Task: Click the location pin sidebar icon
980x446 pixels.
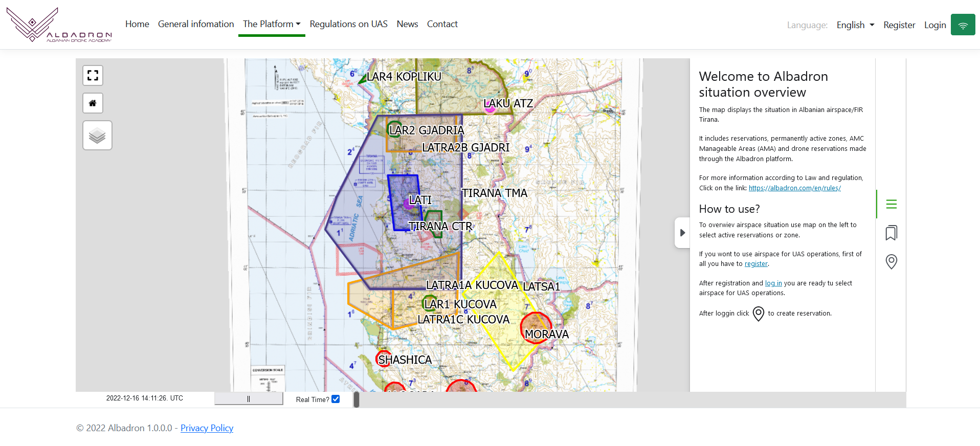Action: 891,262
